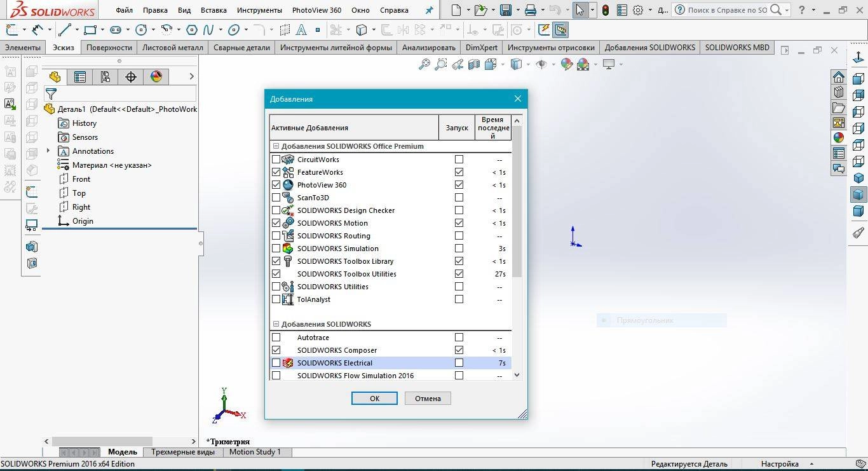Enable the CircuitWorks active add-in checkbox
Screen dimensions: 868x471
tap(276, 160)
